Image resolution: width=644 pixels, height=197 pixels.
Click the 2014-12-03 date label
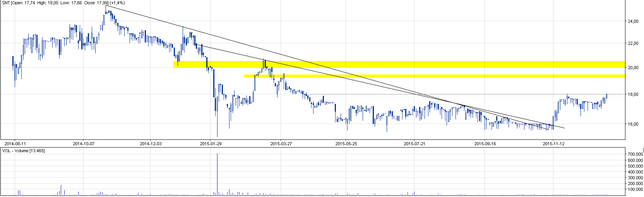click(151, 143)
